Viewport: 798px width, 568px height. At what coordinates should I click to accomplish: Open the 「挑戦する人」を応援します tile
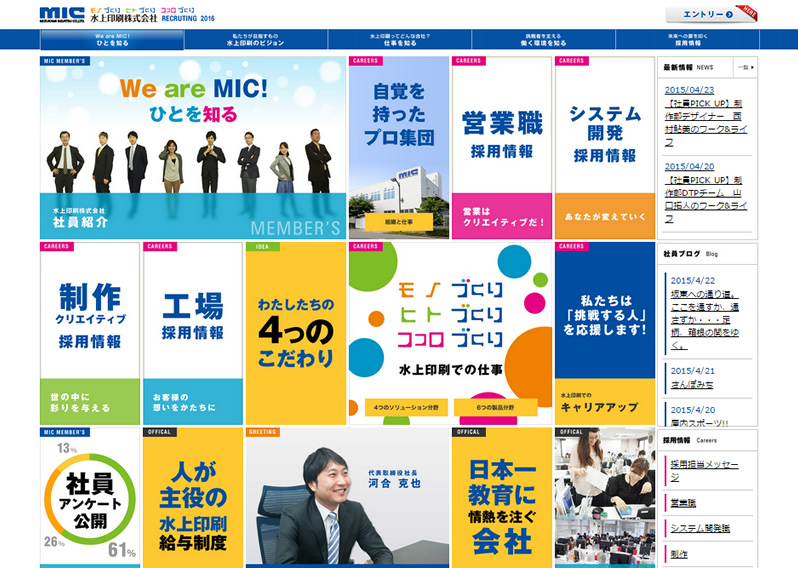click(x=605, y=333)
